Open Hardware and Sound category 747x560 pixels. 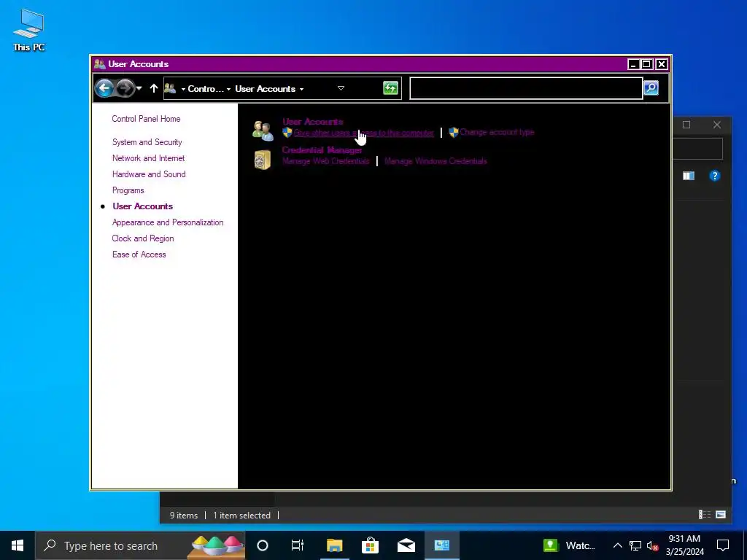pos(149,174)
